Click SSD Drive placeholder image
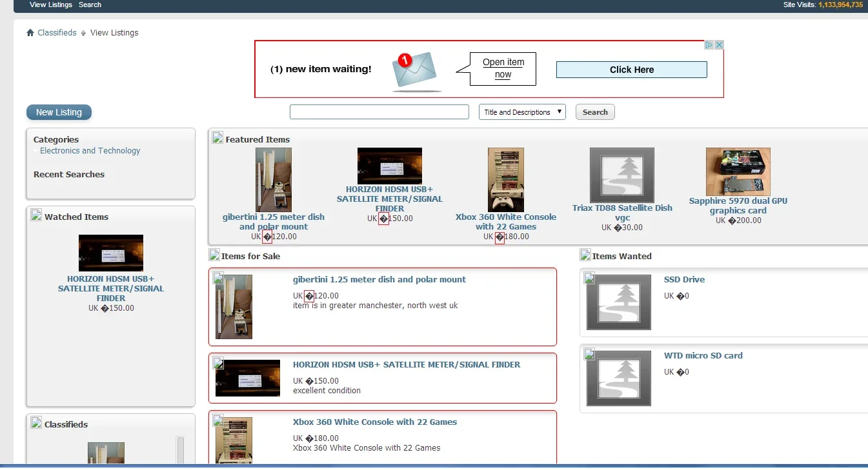This screenshot has height=470, width=868. click(619, 302)
